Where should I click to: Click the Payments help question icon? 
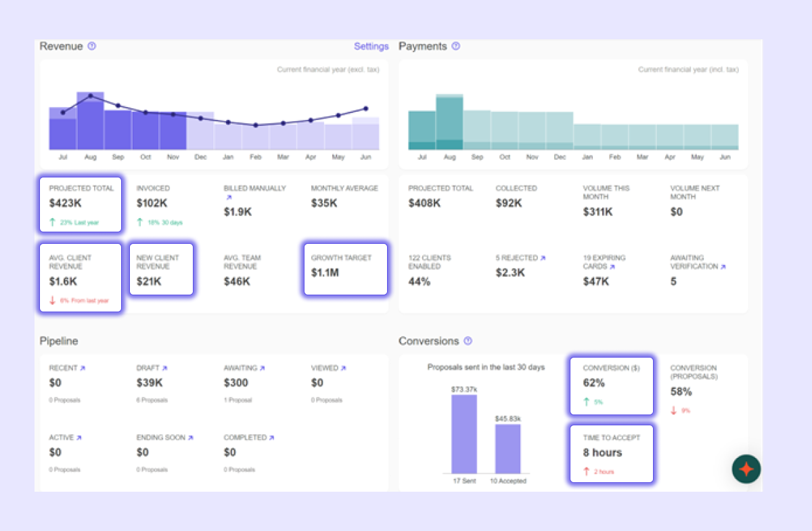point(456,47)
